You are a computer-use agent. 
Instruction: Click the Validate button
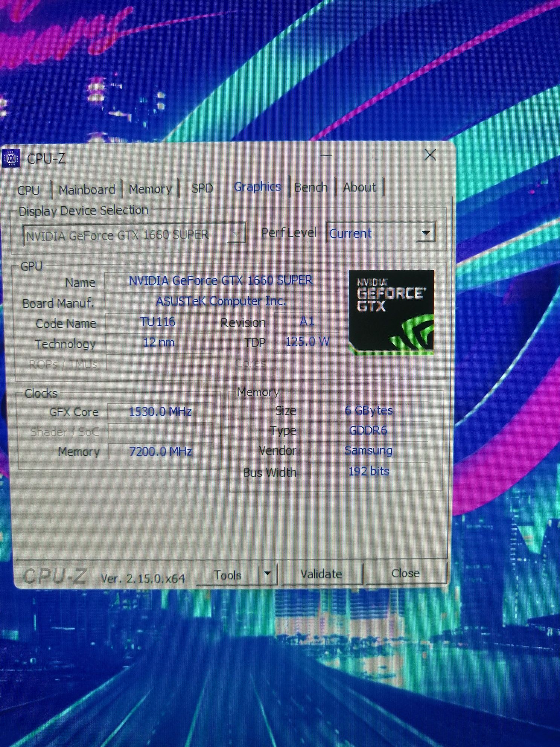[x=321, y=574]
